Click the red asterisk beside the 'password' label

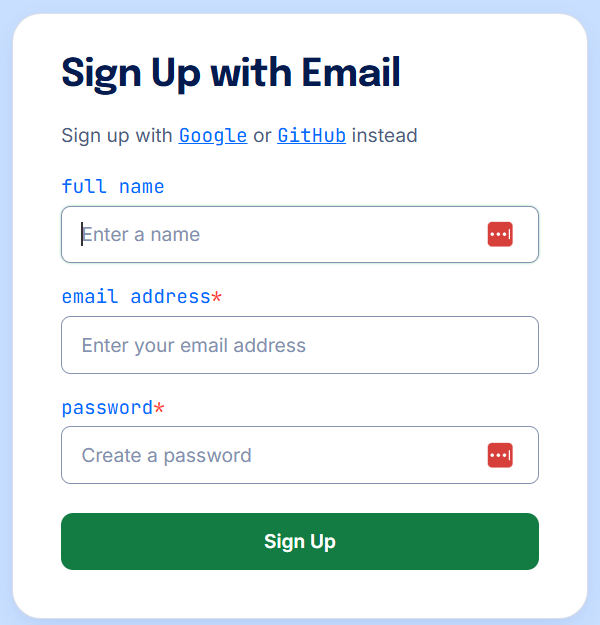click(159, 409)
